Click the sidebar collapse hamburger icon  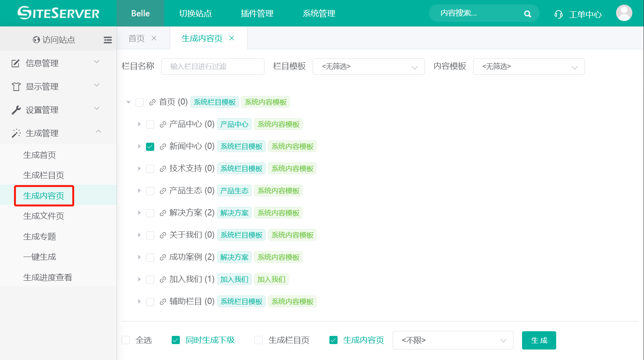108,40
